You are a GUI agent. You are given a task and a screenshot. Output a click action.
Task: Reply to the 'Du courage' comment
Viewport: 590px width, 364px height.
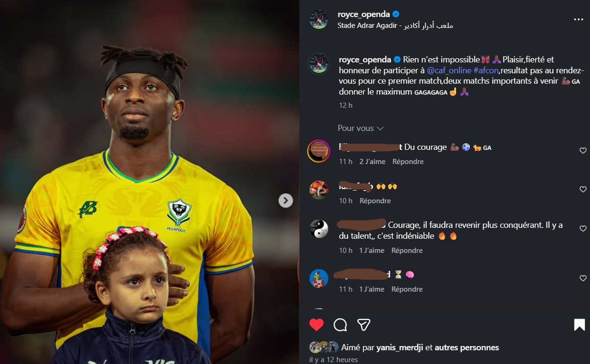408,162
